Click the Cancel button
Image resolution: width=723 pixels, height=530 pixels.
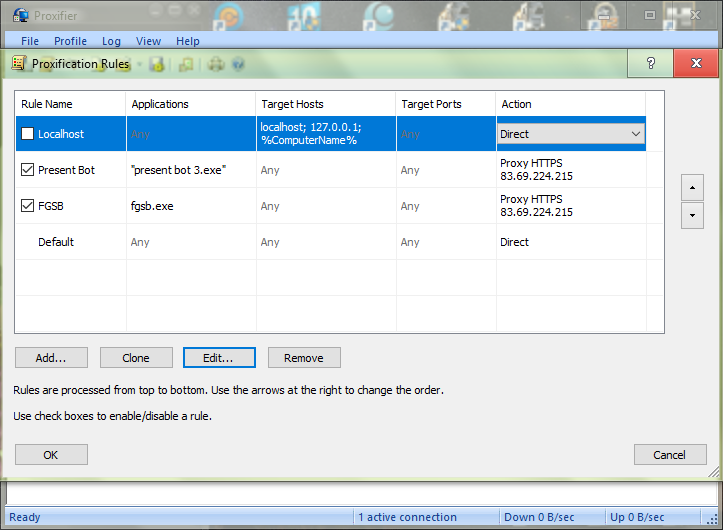click(x=670, y=455)
